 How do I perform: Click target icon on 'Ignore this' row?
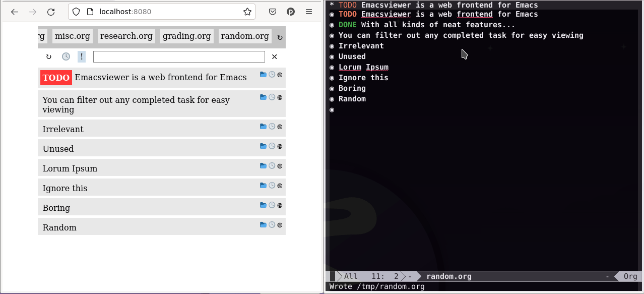point(280,186)
